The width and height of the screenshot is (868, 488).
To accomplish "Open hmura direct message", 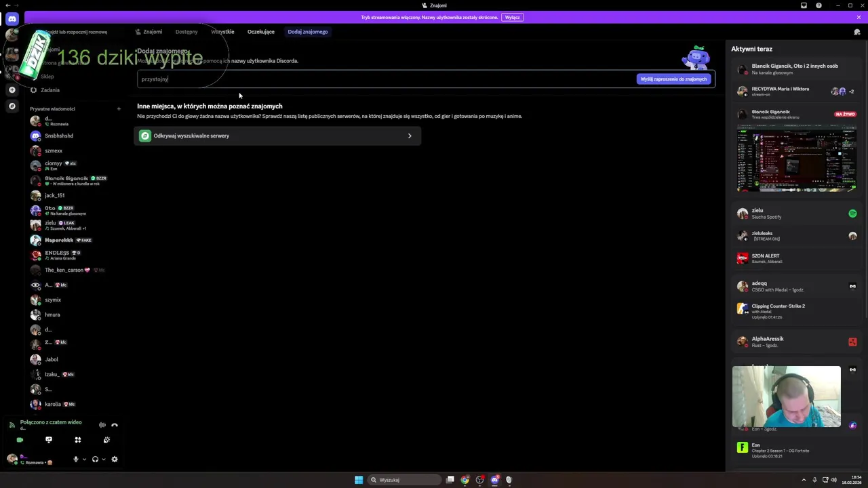I will (75, 314).
